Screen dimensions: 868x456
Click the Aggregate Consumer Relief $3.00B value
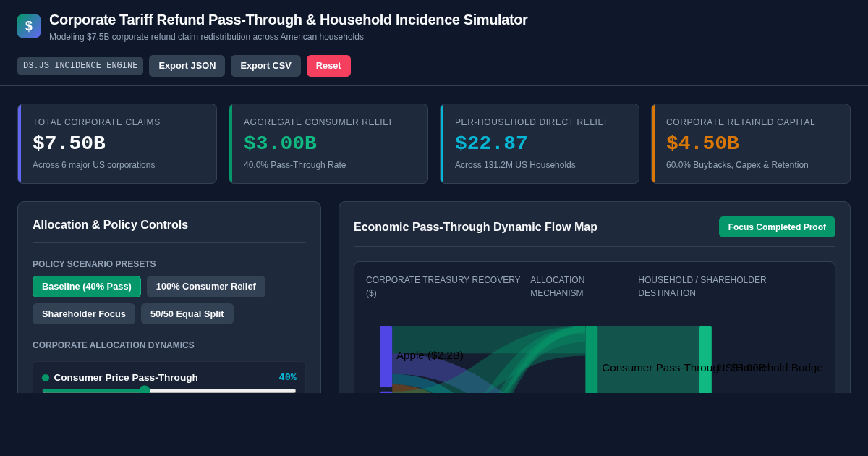280,143
